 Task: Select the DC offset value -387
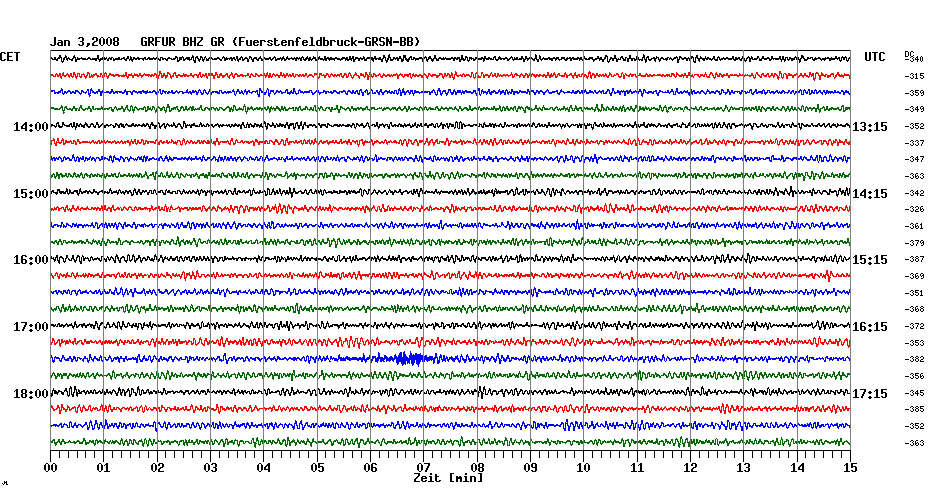[914, 260]
